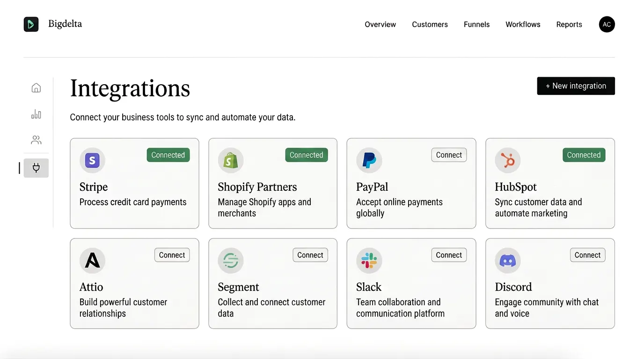The width and height of the screenshot is (644, 359).
Task: Open the Home sidebar icon
Action: (x=36, y=88)
